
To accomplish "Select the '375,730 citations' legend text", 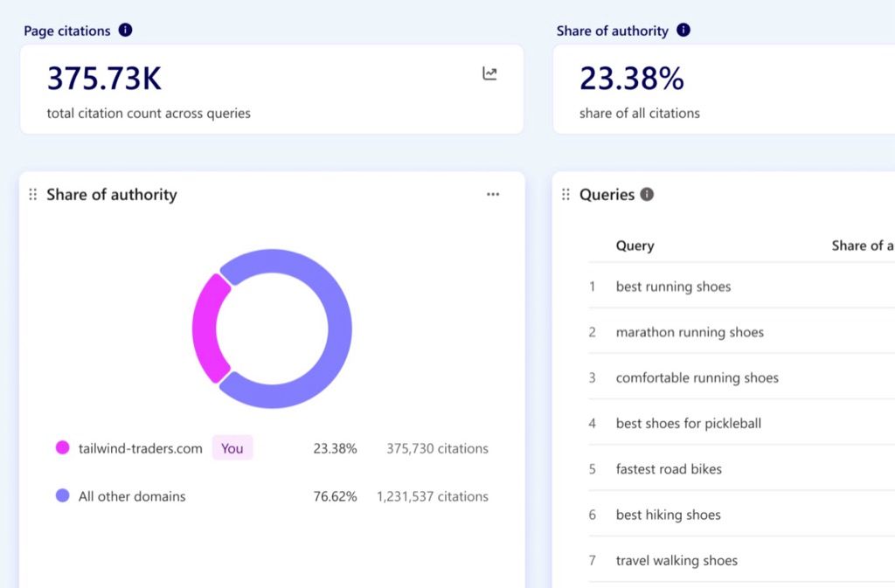I will point(437,448).
